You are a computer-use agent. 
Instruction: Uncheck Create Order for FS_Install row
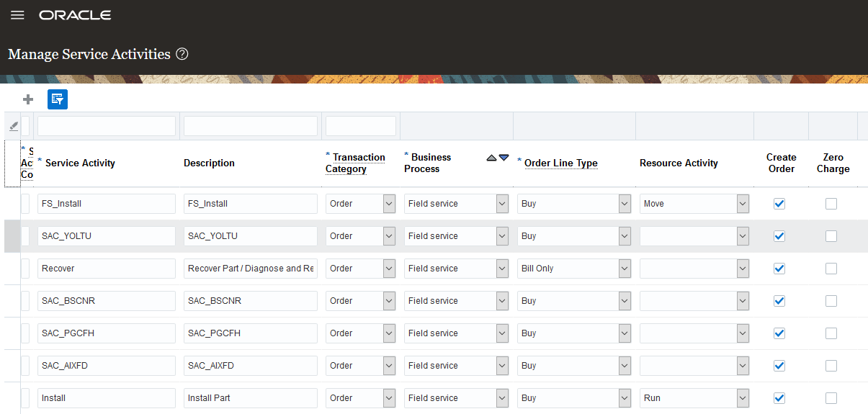779,204
